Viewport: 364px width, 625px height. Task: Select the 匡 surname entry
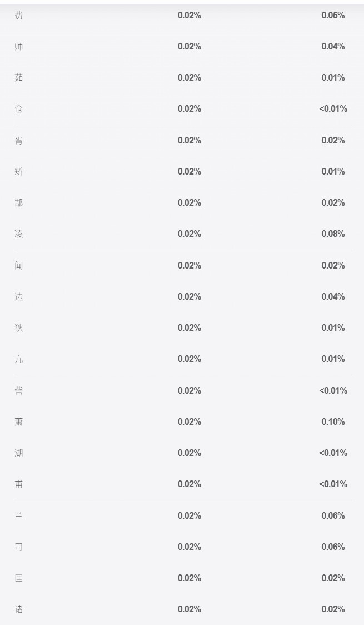[x=19, y=578]
